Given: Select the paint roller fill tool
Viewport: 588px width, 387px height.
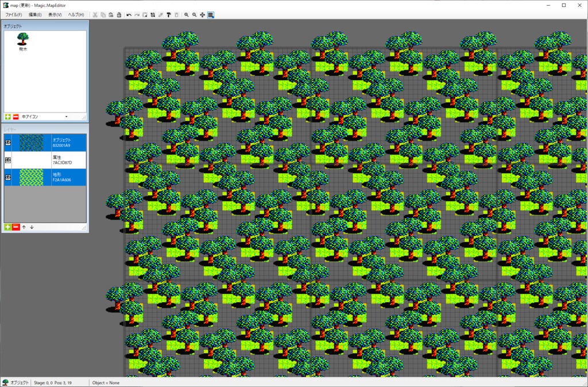Looking at the screenshot, I should pyautogui.click(x=168, y=15).
